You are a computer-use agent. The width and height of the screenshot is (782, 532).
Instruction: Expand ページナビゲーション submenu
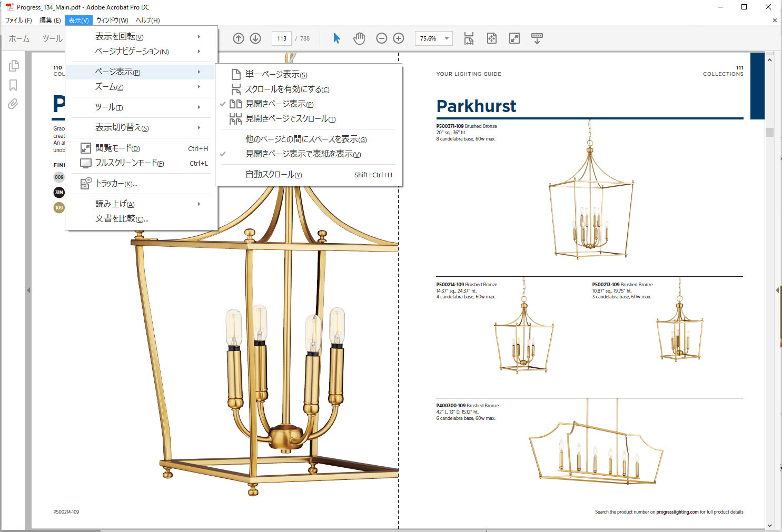click(x=142, y=52)
